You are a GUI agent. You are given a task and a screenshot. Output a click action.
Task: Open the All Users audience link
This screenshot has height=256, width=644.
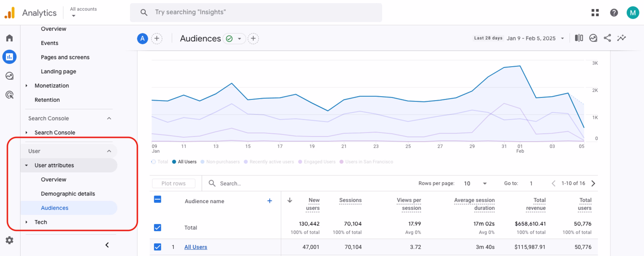[x=196, y=247]
